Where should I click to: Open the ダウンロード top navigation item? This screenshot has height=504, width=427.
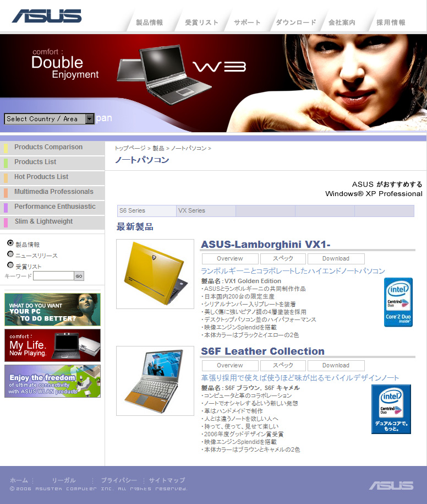point(295,23)
